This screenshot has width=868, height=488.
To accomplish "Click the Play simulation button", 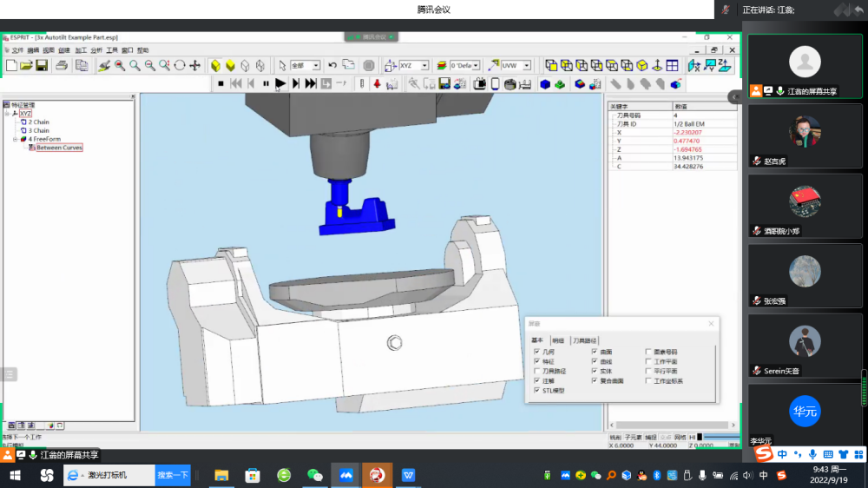I will 280,83.
